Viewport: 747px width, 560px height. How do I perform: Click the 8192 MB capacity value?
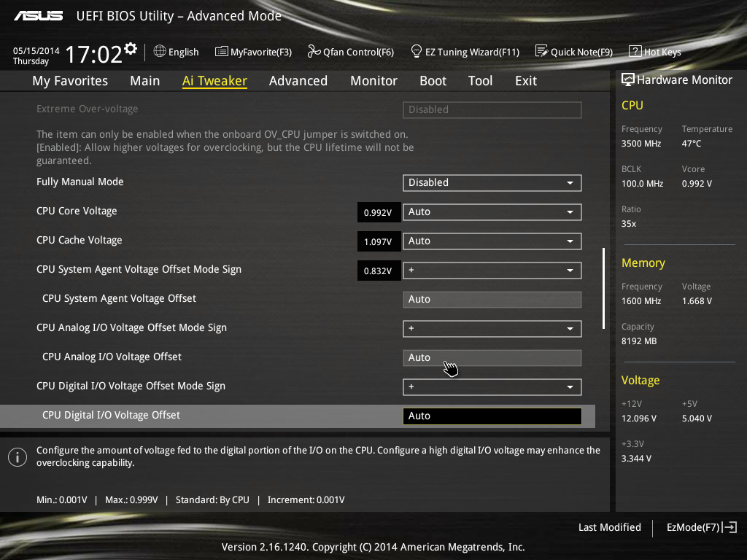pyautogui.click(x=639, y=341)
